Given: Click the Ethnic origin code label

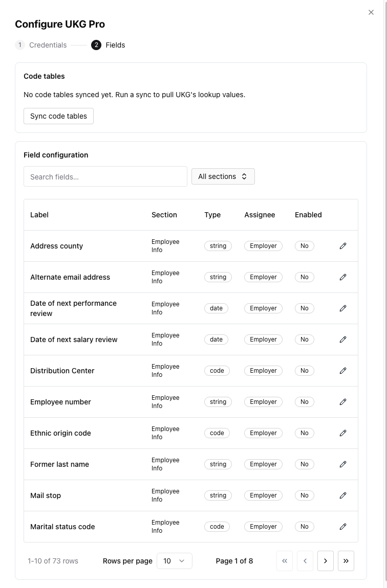Looking at the screenshot, I should [x=60, y=433].
